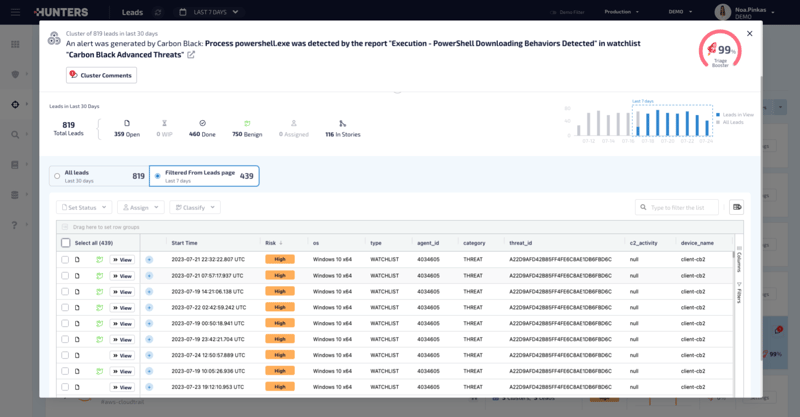
Task: Show the 359 Open leads
Action: click(127, 129)
